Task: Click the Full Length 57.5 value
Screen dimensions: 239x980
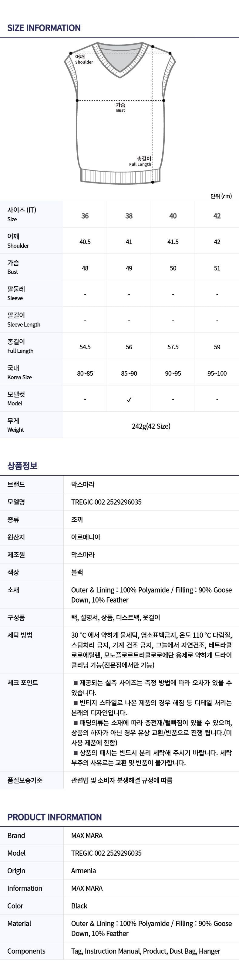Action: point(173,347)
